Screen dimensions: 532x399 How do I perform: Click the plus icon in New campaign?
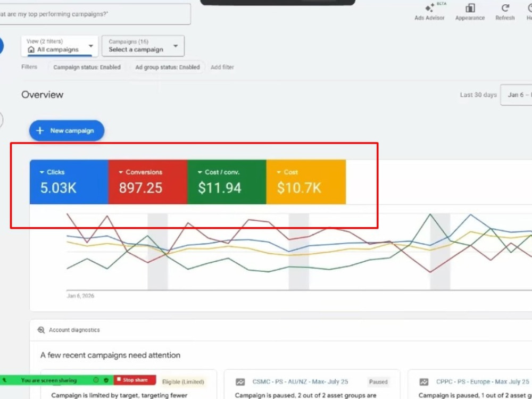[x=40, y=131]
